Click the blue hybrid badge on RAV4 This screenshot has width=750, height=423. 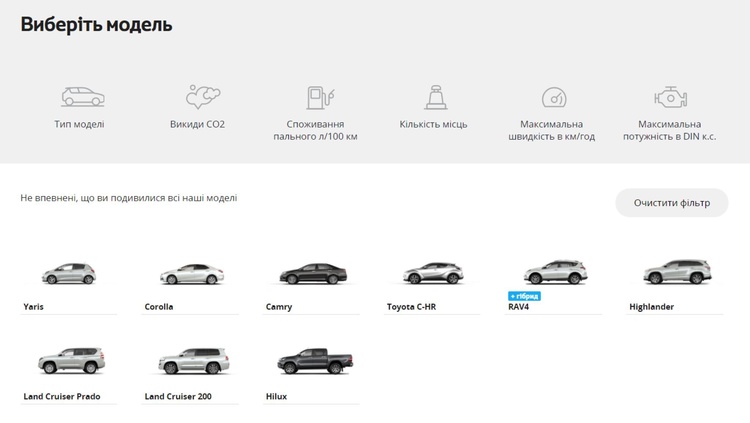(524, 296)
